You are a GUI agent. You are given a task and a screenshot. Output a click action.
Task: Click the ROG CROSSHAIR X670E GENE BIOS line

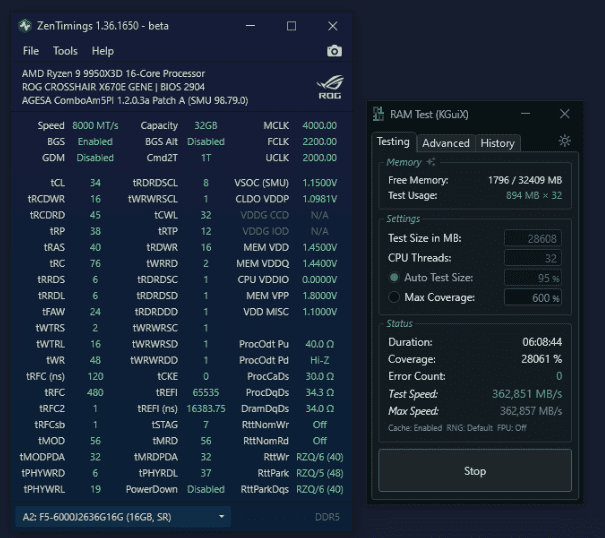pyautogui.click(x=113, y=87)
